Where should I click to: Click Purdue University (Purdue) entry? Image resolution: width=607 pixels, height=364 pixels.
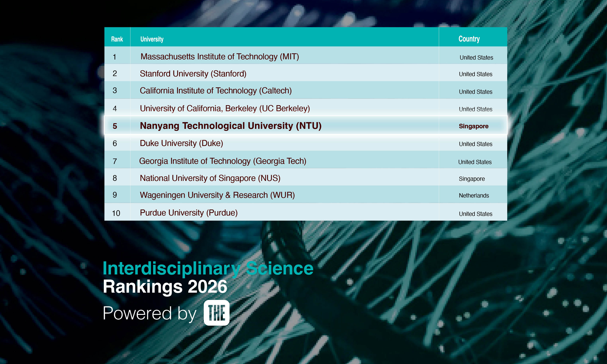[x=188, y=213]
